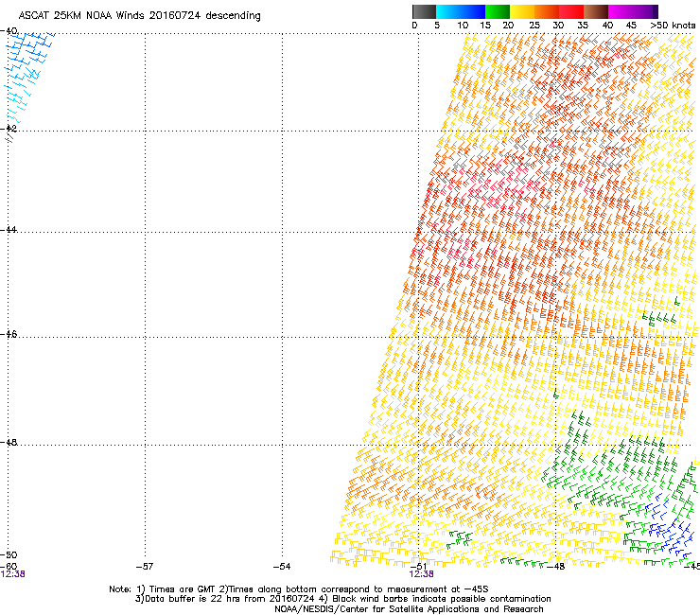Click the '-51' longitude axis label
The width and height of the screenshot is (700, 615).
tap(419, 565)
